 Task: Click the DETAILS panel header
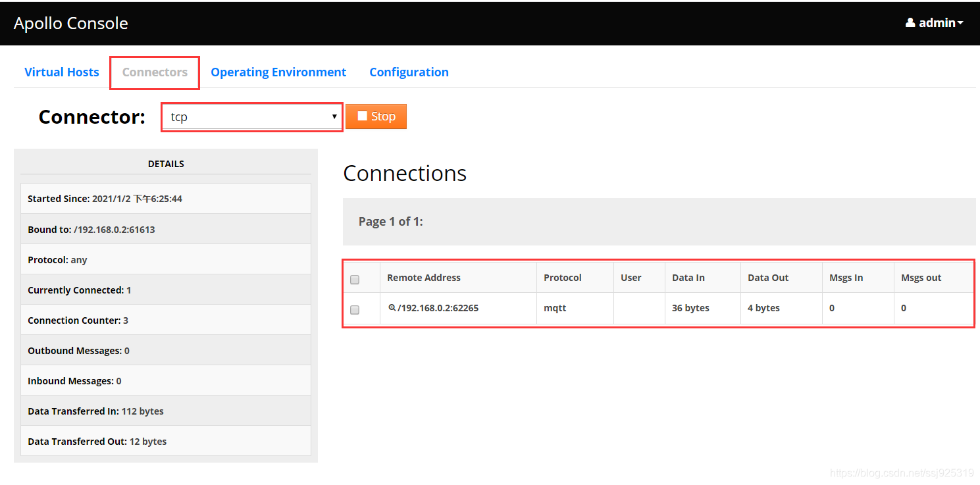click(166, 164)
